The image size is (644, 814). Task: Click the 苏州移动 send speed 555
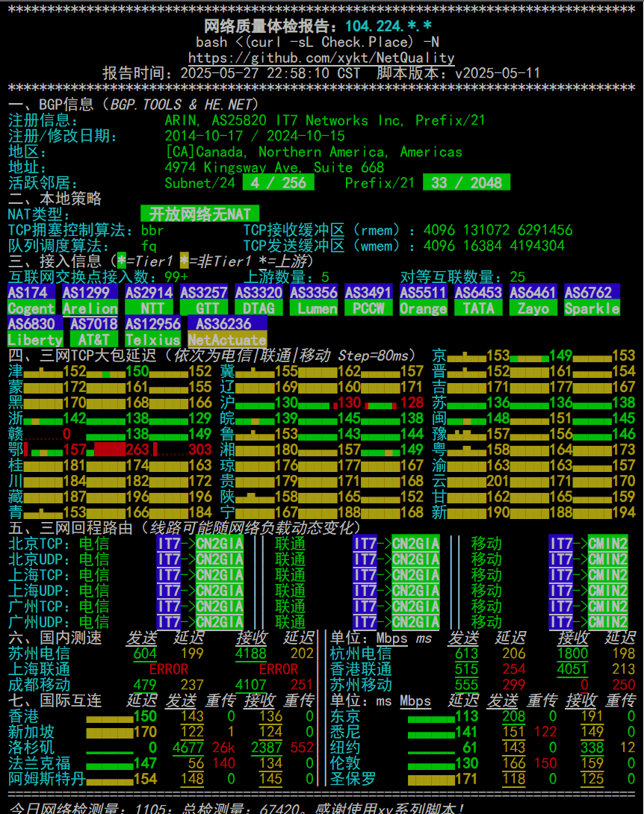coord(466,685)
